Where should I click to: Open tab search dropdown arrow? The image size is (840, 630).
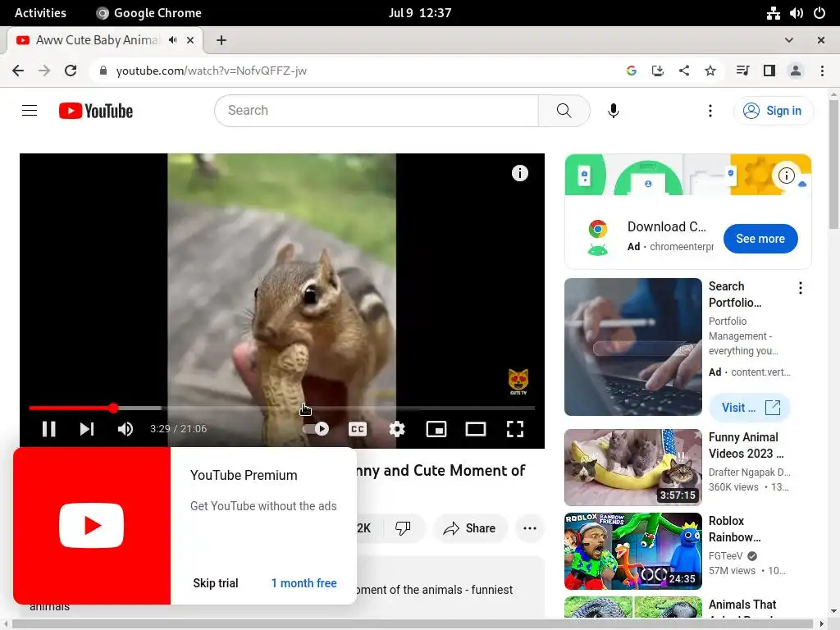789,40
